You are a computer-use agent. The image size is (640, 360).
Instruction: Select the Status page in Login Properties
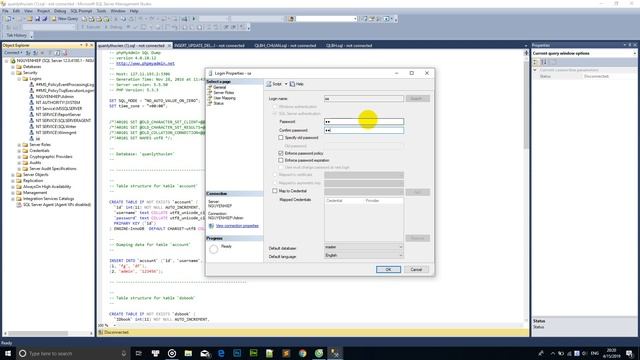click(x=218, y=103)
